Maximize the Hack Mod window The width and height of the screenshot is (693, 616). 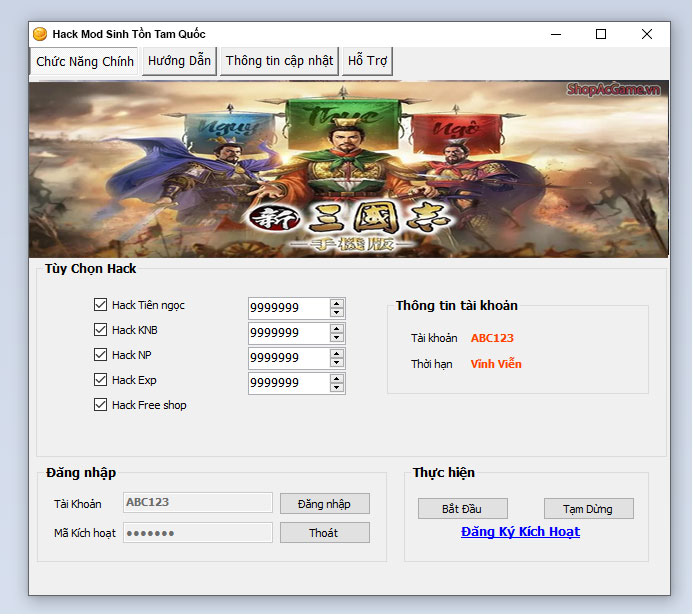601,34
